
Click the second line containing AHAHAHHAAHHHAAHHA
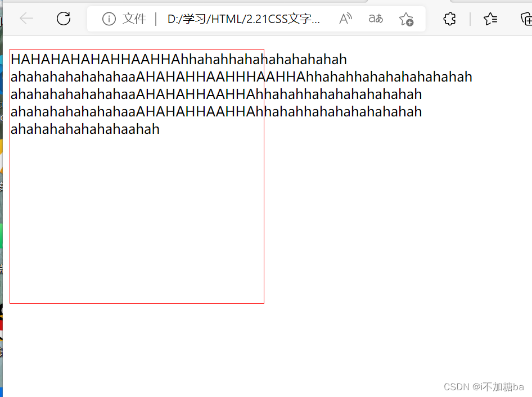(241, 77)
